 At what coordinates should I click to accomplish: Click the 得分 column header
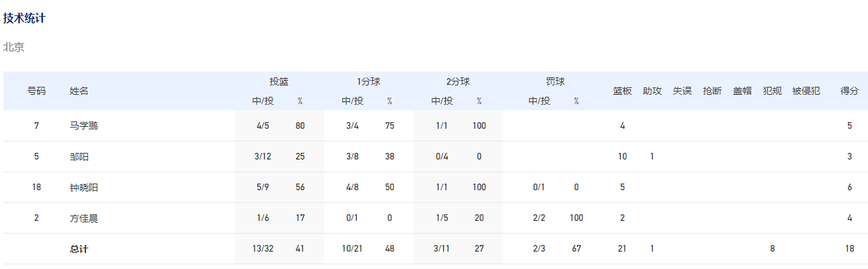[850, 91]
